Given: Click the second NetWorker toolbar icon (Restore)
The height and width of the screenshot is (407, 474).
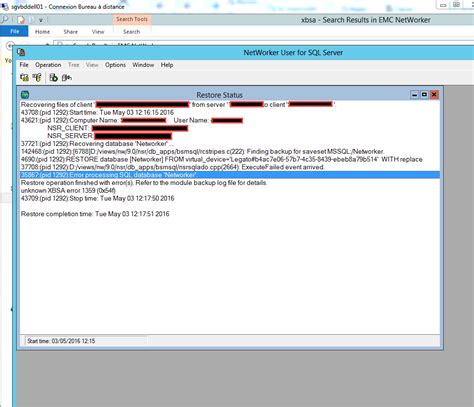Looking at the screenshot, I should 37,78.
